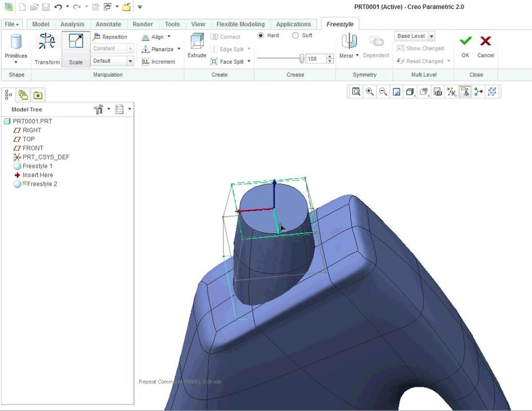Select the Freestyle ribbon tab
This screenshot has width=532, height=411.
[x=340, y=24]
